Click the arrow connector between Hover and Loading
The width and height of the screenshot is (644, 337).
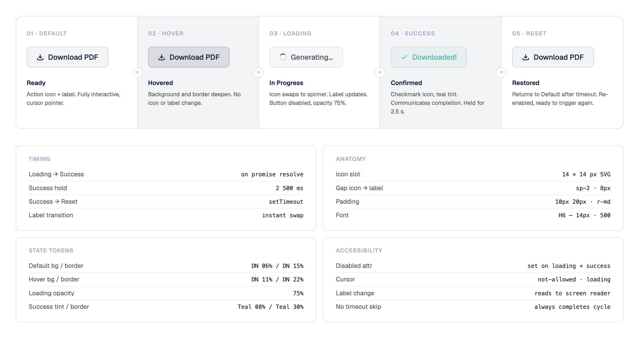(259, 72)
